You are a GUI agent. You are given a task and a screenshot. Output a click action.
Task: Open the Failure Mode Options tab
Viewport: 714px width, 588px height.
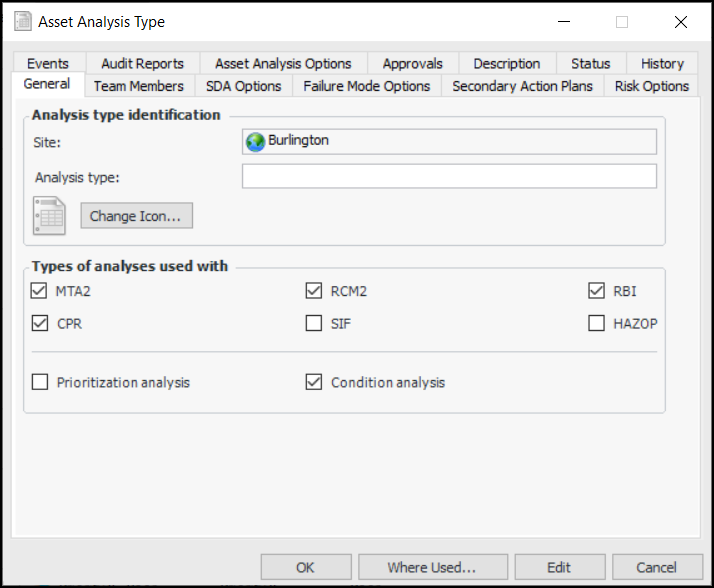pos(367,86)
